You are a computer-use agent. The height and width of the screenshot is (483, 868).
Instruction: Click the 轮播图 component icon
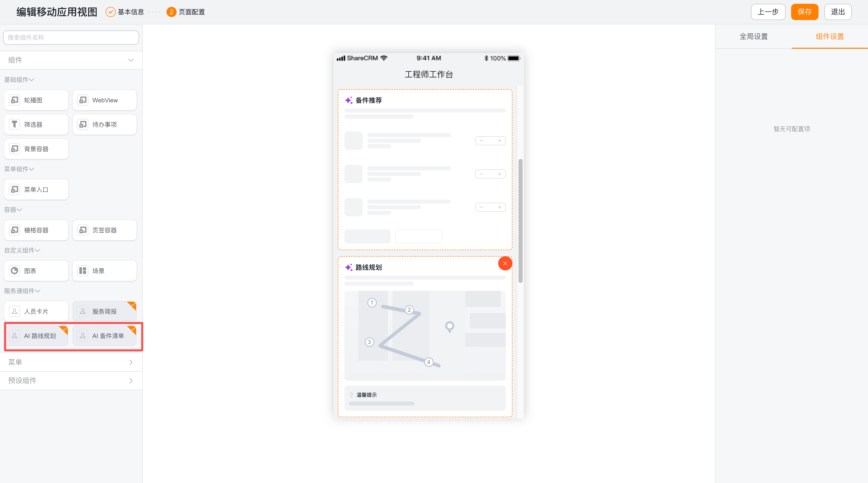click(14, 100)
